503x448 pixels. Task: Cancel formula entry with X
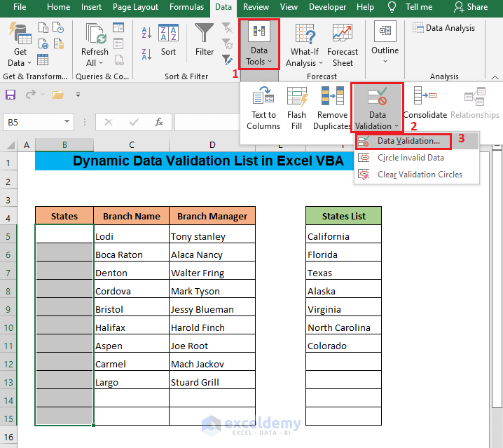[x=109, y=122]
